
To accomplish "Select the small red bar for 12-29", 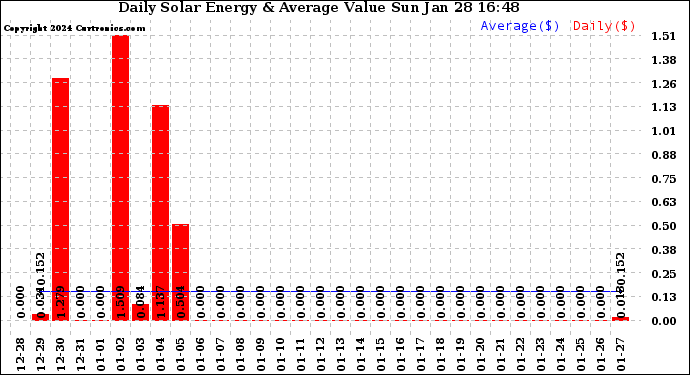I will tap(40, 317).
